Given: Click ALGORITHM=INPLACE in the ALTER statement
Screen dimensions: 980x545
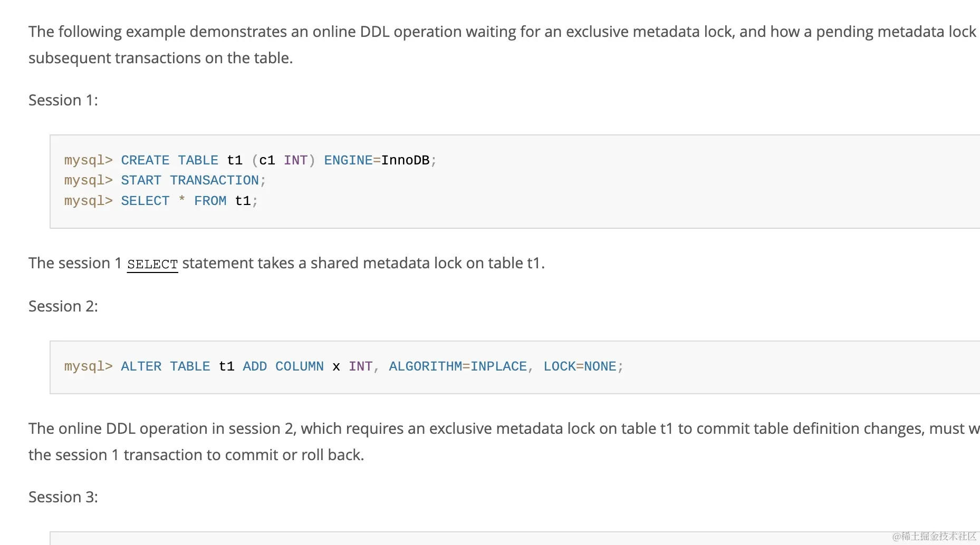Looking at the screenshot, I should pyautogui.click(x=458, y=366).
